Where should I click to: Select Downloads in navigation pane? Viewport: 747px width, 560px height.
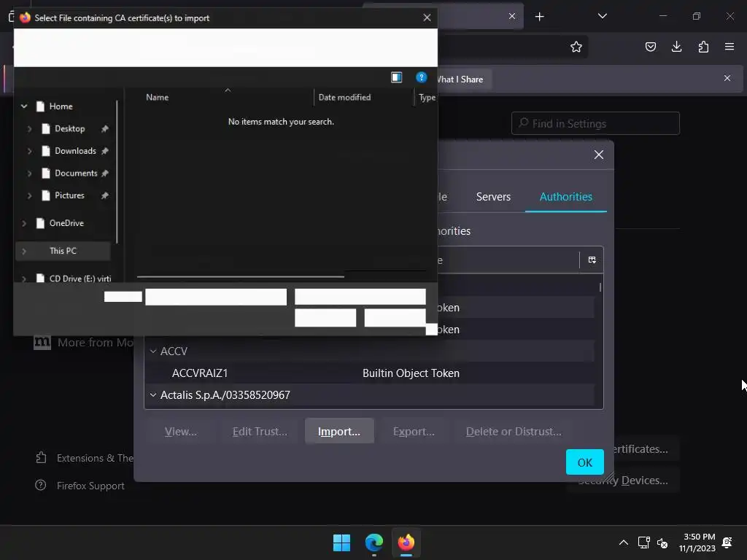pyautogui.click(x=75, y=151)
